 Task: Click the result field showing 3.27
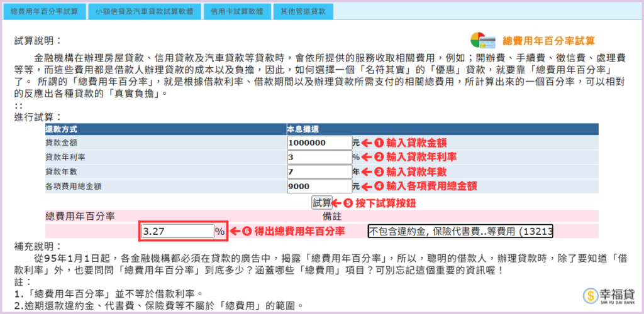point(177,231)
